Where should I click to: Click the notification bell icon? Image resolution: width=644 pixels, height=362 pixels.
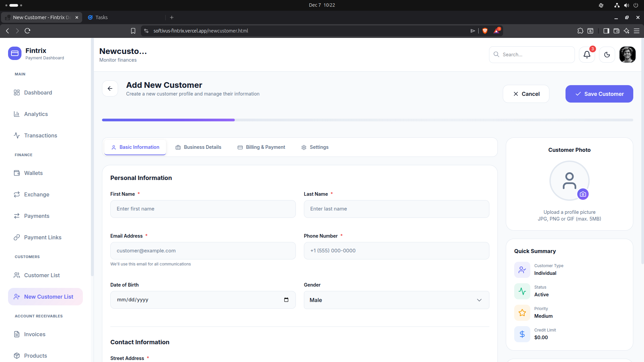pos(587,55)
